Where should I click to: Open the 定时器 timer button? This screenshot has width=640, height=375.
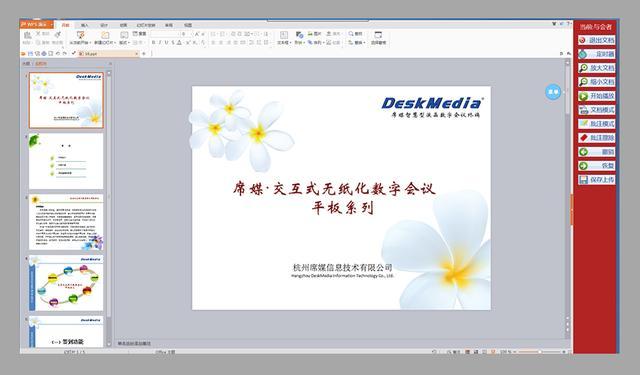tap(596, 54)
